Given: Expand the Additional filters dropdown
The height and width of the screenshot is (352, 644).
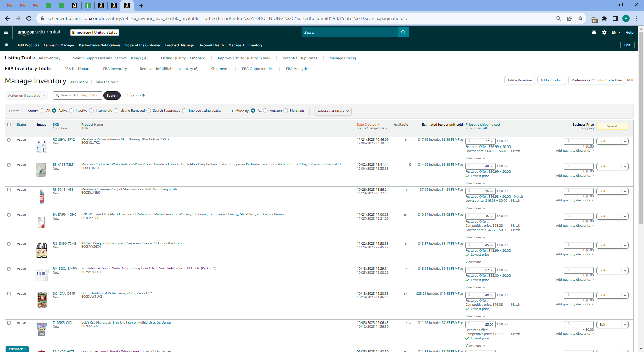Looking at the screenshot, I should (x=333, y=111).
